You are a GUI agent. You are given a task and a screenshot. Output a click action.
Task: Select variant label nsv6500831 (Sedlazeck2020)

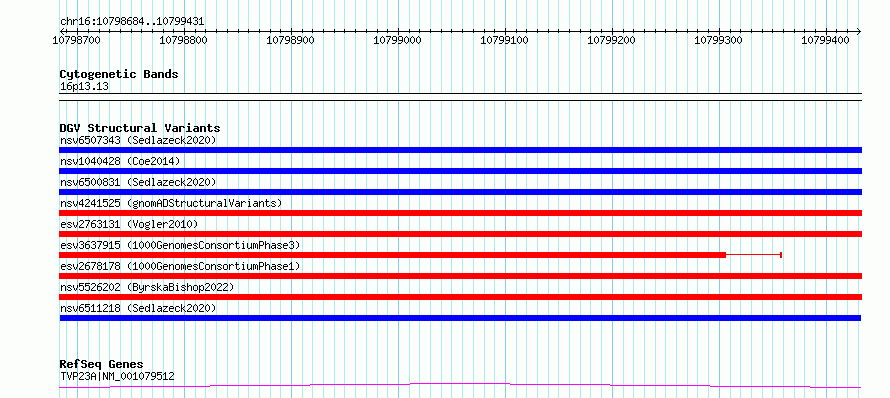pos(138,182)
